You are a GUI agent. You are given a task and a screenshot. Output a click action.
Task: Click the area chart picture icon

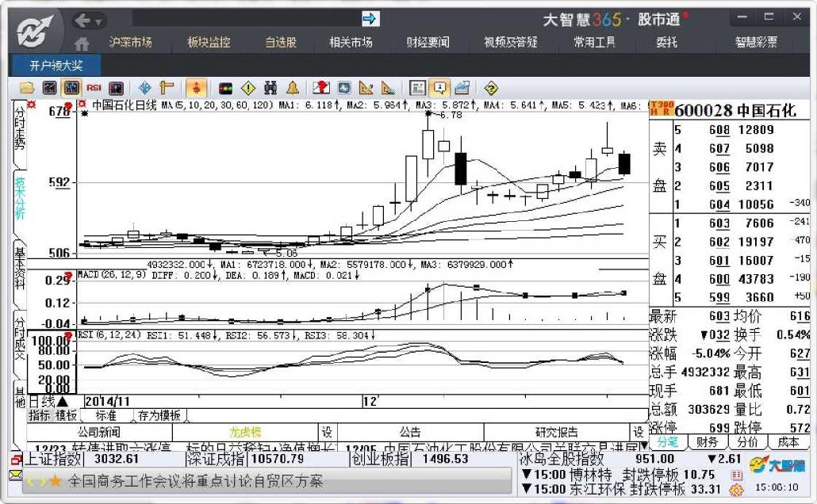coord(462,88)
